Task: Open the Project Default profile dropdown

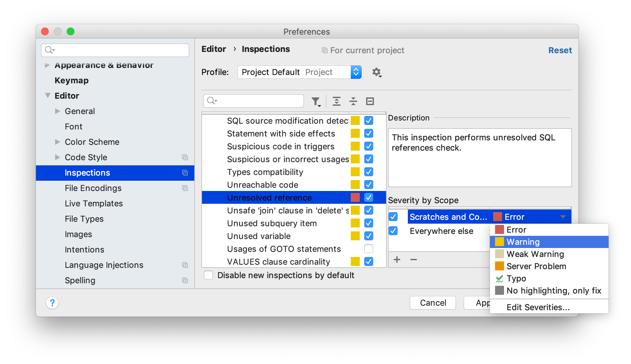Action: coord(356,72)
